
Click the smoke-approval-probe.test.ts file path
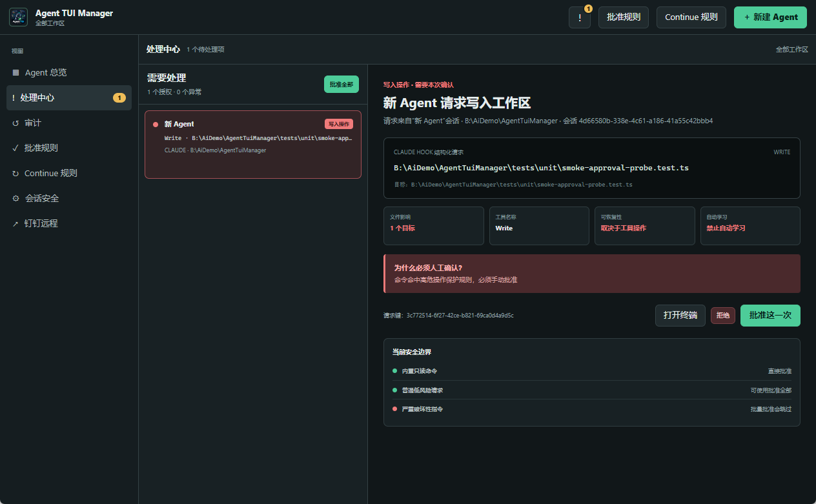[541, 168]
